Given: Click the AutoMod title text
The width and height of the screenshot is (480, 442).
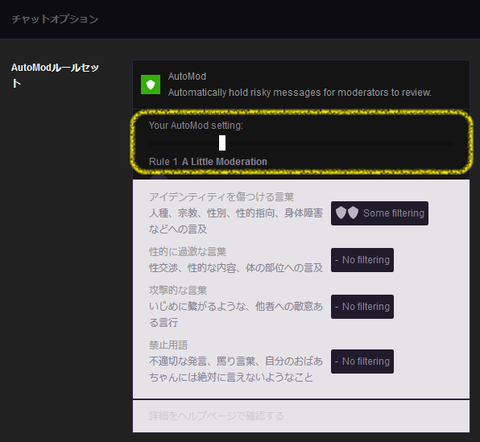Looking at the screenshot, I should pyautogui.click(x=187, y=76).
